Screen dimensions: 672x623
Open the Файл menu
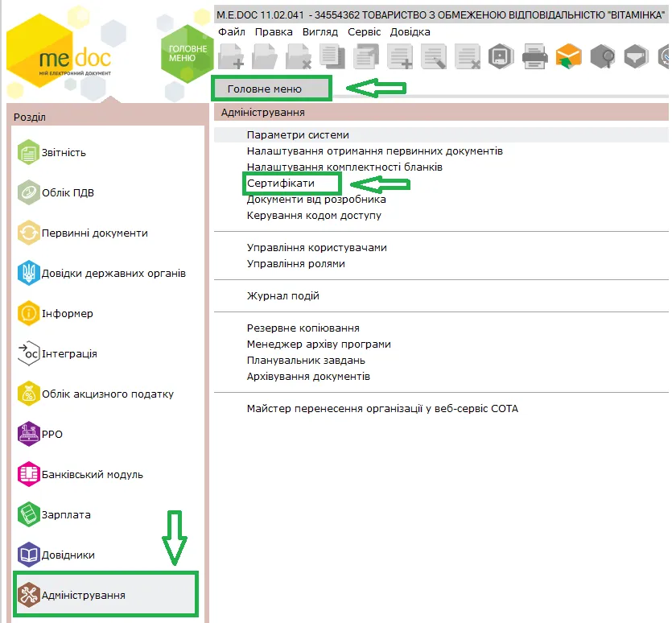232,32
